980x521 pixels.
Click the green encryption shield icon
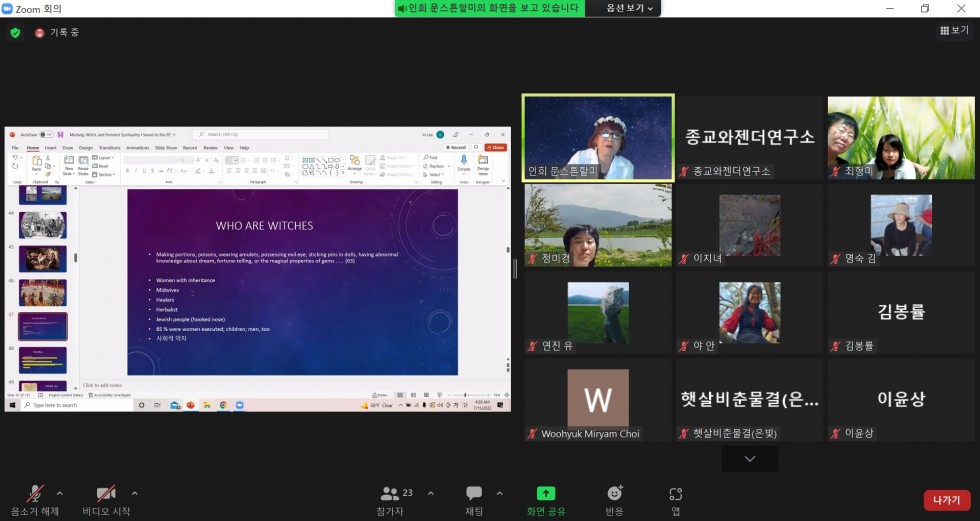click(15, 32)
